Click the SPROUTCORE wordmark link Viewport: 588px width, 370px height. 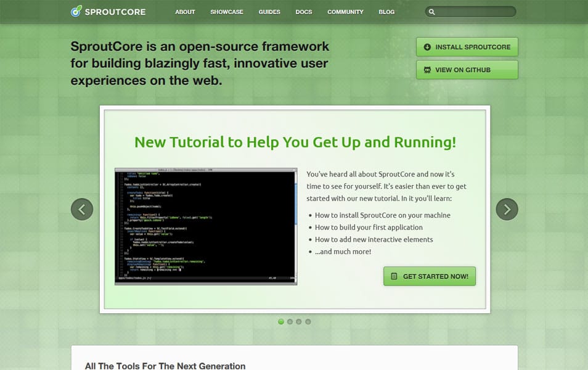pos(115,12)
